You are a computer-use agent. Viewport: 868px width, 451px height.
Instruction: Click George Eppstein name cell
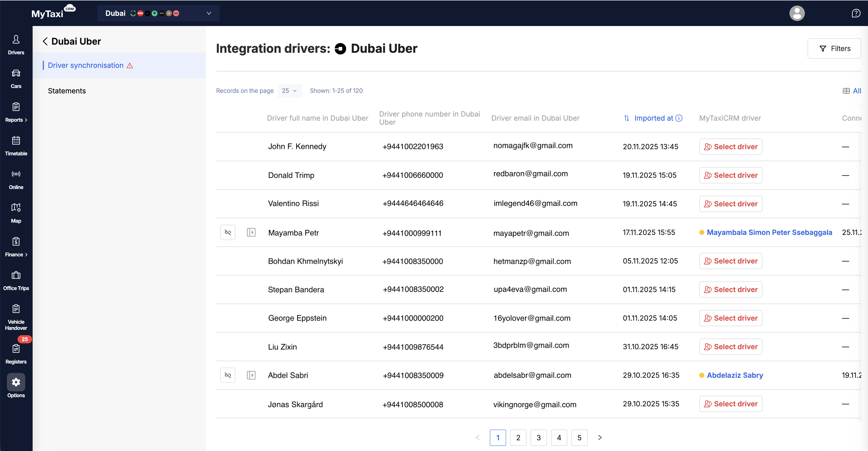(298, 318)
